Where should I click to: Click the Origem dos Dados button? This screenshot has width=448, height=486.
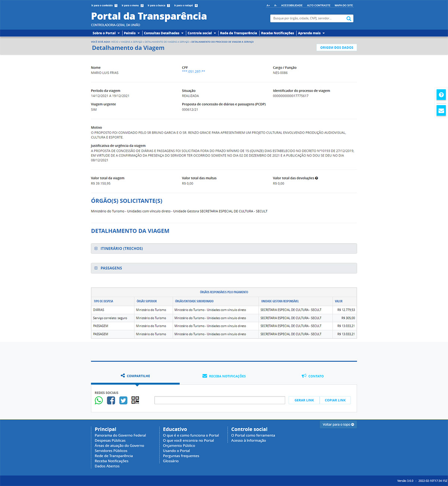[x=336, y=48]
